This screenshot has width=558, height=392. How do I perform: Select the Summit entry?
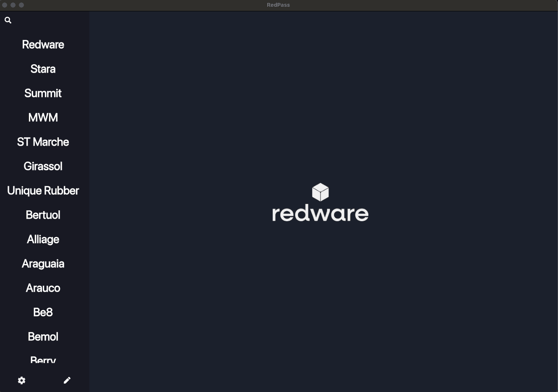(x=43, y=93)
